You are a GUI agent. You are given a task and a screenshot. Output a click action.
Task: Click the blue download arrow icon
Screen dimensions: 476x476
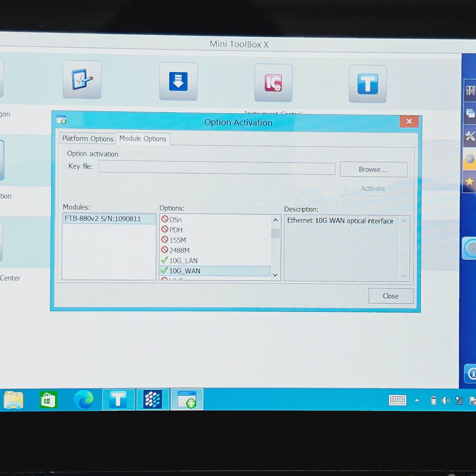178,82
